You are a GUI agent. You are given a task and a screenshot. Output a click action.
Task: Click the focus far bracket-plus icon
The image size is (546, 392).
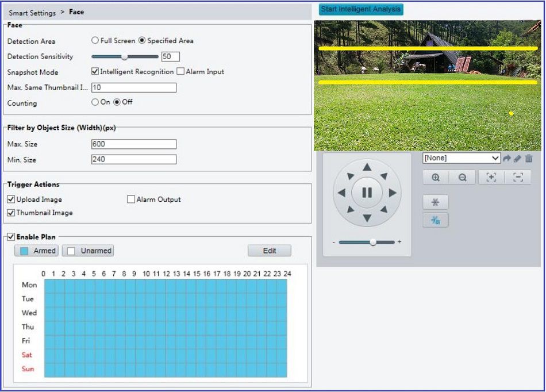[x=491, y=178]
